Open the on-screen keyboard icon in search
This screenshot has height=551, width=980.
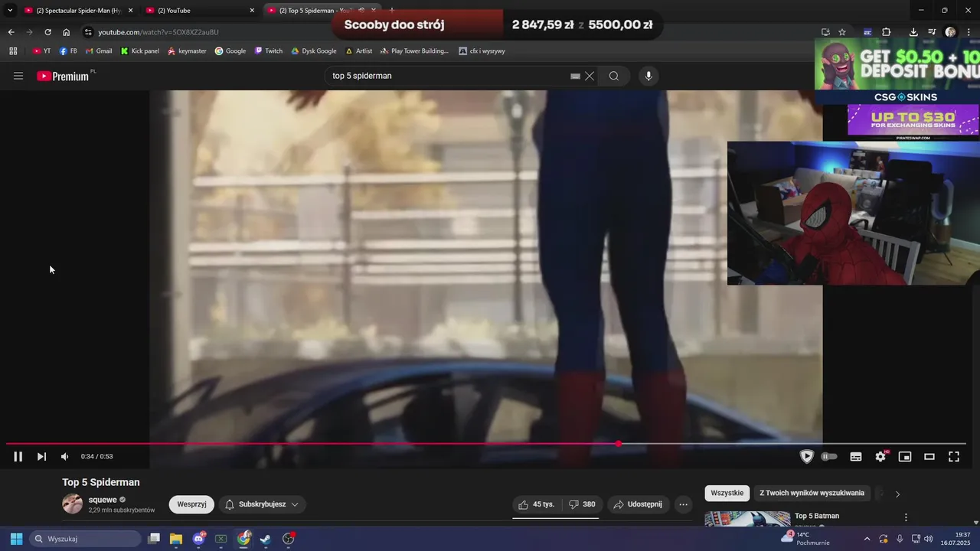click(575, 76)
